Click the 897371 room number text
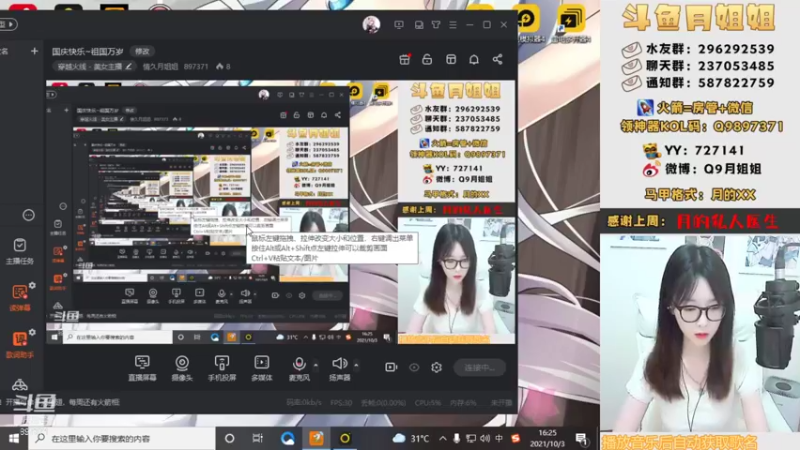 point(196,66)
